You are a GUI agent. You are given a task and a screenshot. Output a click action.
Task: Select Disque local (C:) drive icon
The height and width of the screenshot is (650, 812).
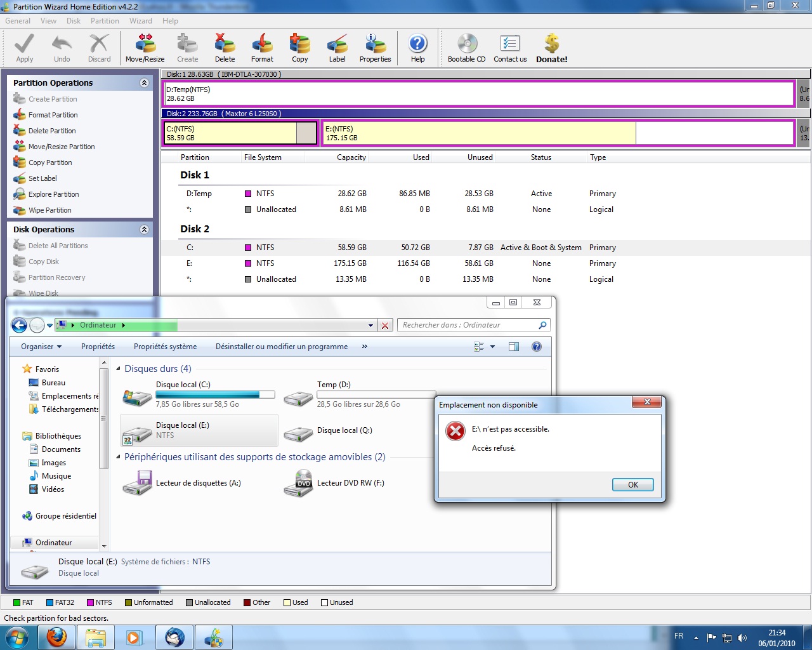[136, 397]
